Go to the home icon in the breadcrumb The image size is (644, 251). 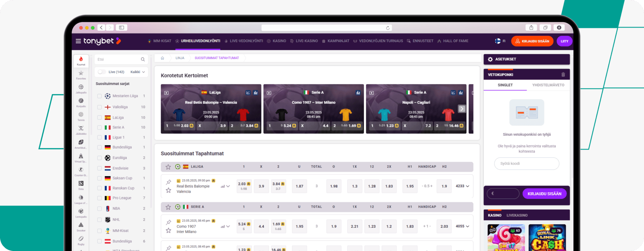[x=162, y=58]
